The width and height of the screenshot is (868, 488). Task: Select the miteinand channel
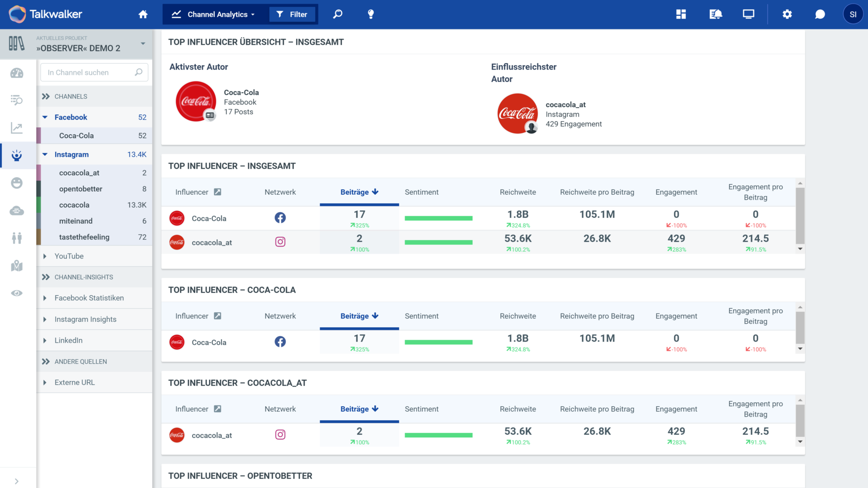94,221
